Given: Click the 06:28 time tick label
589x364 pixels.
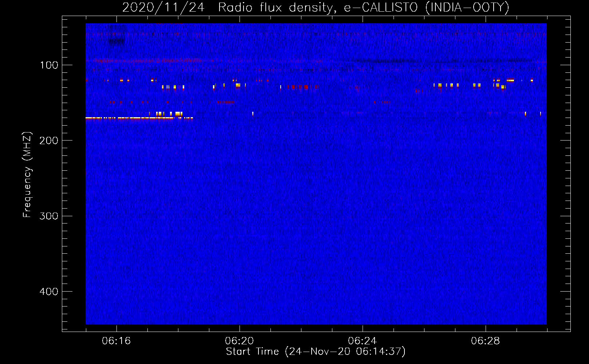Looking at the screenshot, I should pos(486,341).
